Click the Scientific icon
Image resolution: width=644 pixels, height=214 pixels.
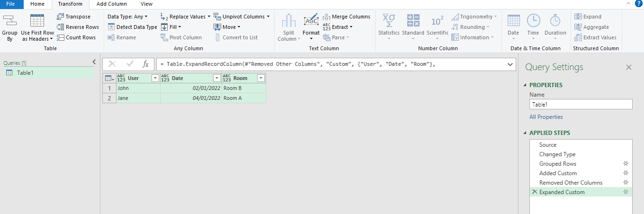(x=437, y=21)
